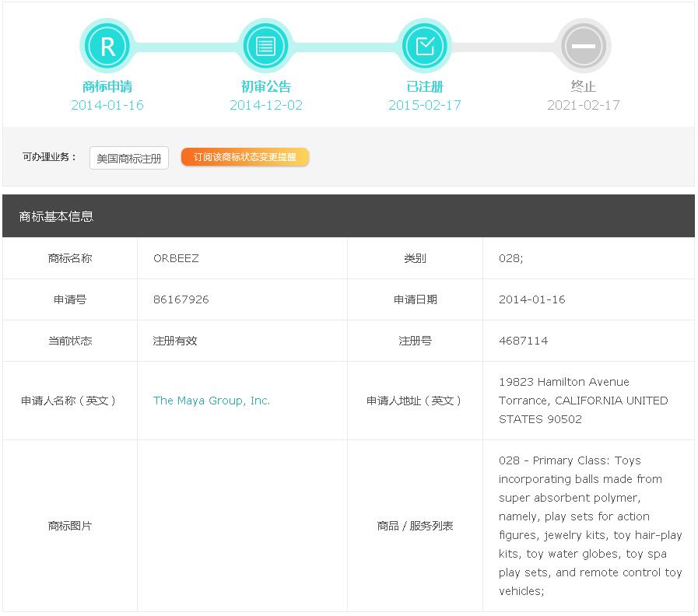Image resolution: width=698 pixels, height=616 pixels.
Task: Click the 注册号 column label
Action: tap(415, 341)
